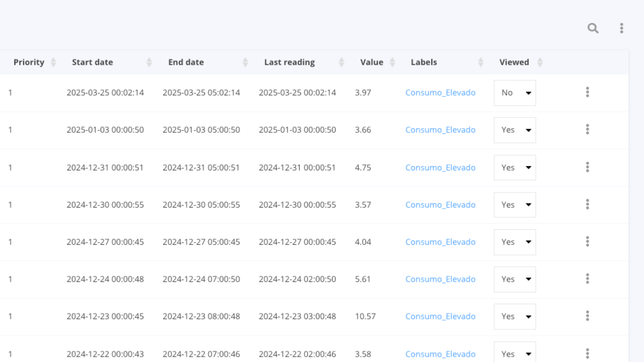This screenshot has width=644, height=362.
Task: Open Consumo_Elevado label in 2024-12-24 row
Action: pos(440,279)
